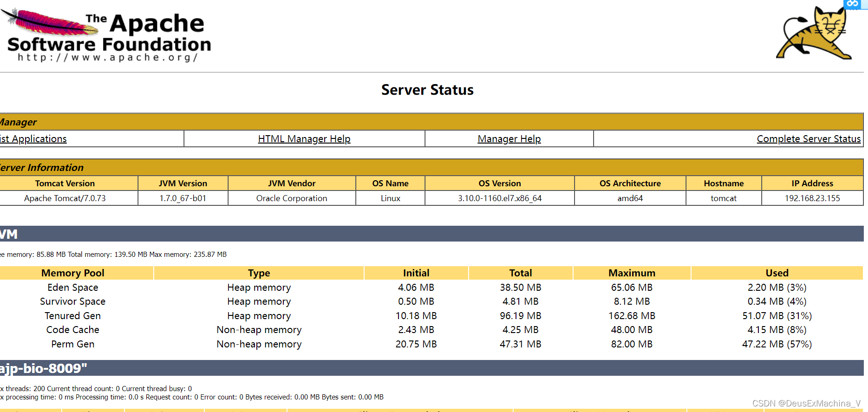This screenshot has height=412, width=868.
Task: Click the blue infinity icon top right
Action: pyautogui.click(x=853, y=4)
